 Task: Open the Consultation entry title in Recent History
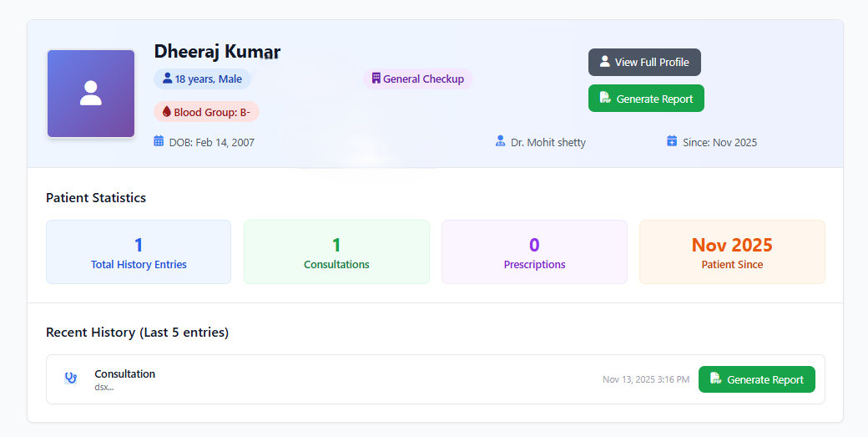124,373
